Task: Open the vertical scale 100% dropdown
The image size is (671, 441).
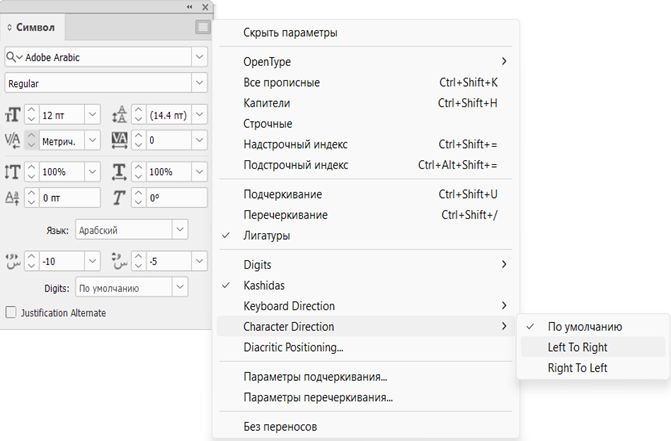Action: point(92,172)
